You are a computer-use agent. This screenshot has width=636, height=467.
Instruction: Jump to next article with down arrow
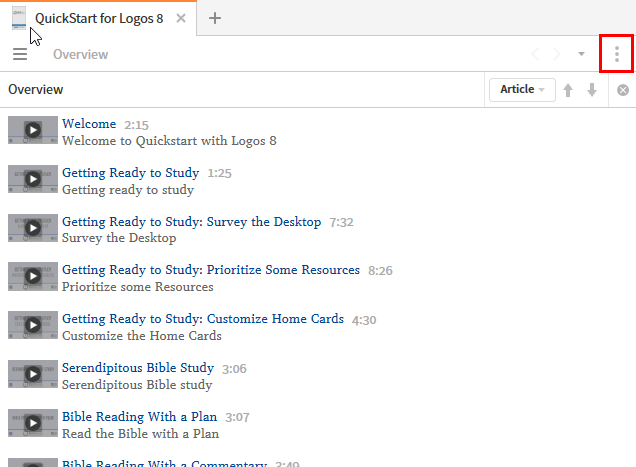tap(592, 90)
